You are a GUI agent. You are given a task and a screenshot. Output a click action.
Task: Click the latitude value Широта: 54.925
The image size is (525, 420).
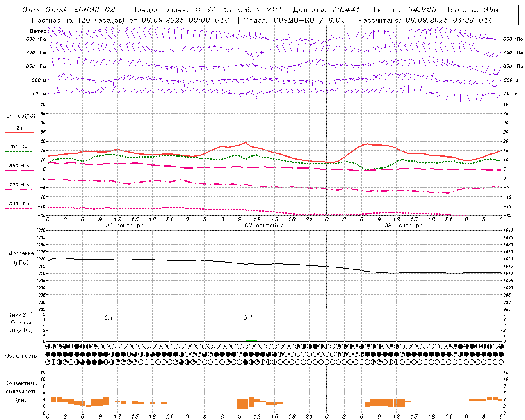404,10
